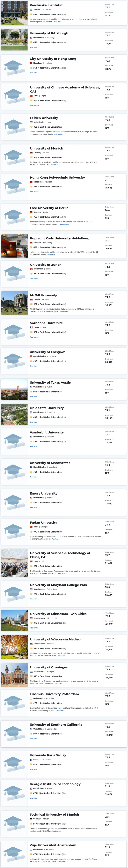The height and width of the screenshot is (868, 128).
Task: Click Read More under University of Southern California
Action: (34, 739)
